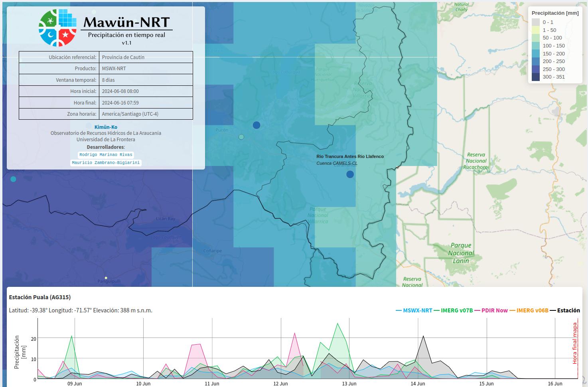The height and width of the screenshot is (387, 588).
Task: Toggle Estación series in chart legend
Action: coord(565,310)
